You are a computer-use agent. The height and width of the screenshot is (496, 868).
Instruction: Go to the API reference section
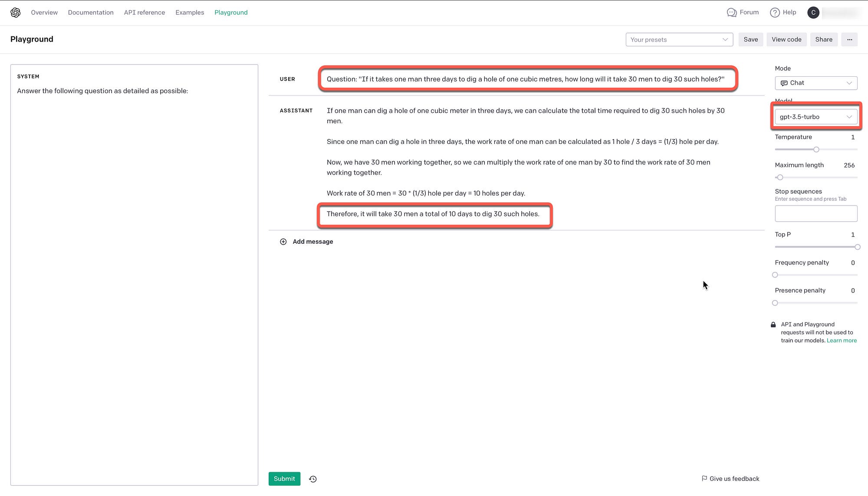click(x=144, y=12)
